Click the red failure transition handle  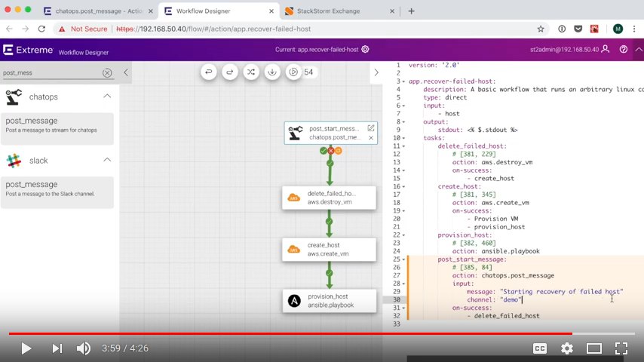tap(330, 151)
